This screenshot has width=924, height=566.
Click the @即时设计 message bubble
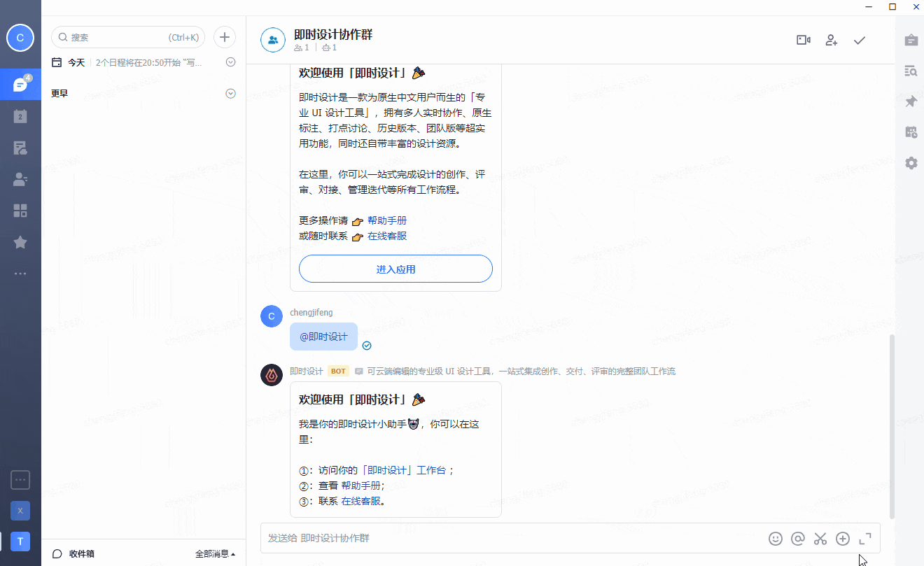click(323, 337)
